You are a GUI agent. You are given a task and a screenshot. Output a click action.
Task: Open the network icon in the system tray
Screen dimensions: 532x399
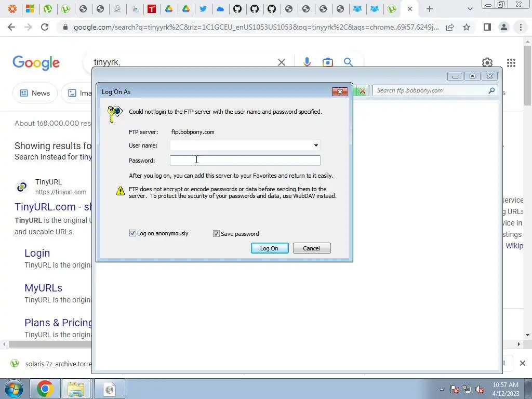(x=467, y=390)
